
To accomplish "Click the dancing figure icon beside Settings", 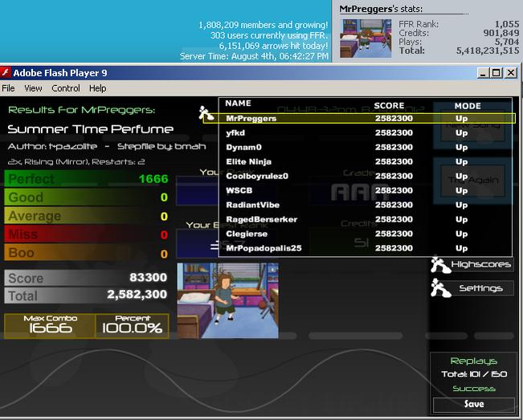I will 440,288.
